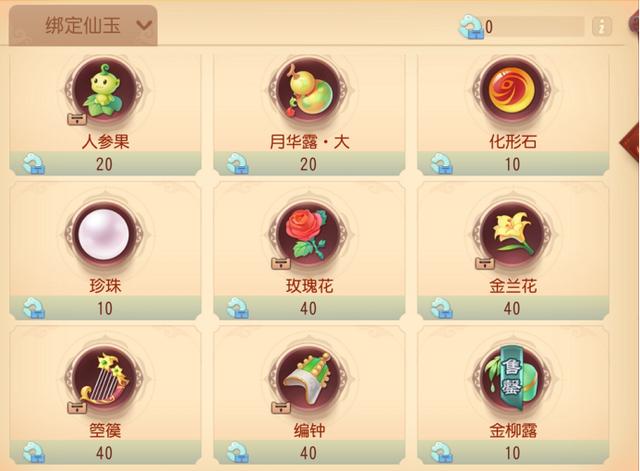Screen dimensions: 640x471
Task: Open the sold-out 金柳露 item
Action: [513, 379]
